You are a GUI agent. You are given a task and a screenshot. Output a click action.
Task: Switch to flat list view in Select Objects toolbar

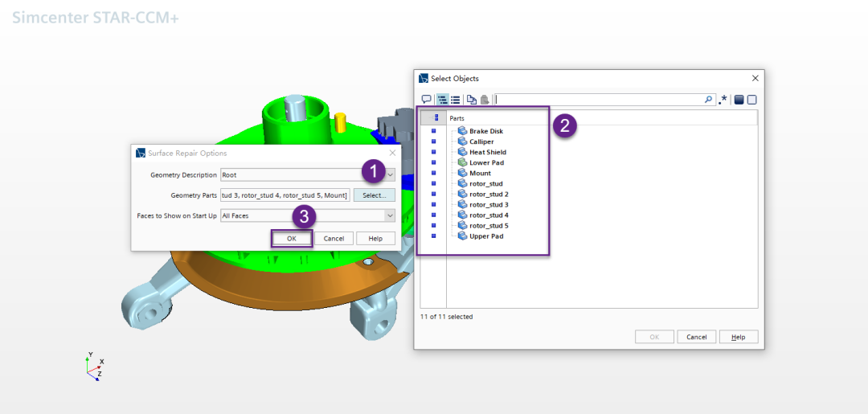[455, 100]
